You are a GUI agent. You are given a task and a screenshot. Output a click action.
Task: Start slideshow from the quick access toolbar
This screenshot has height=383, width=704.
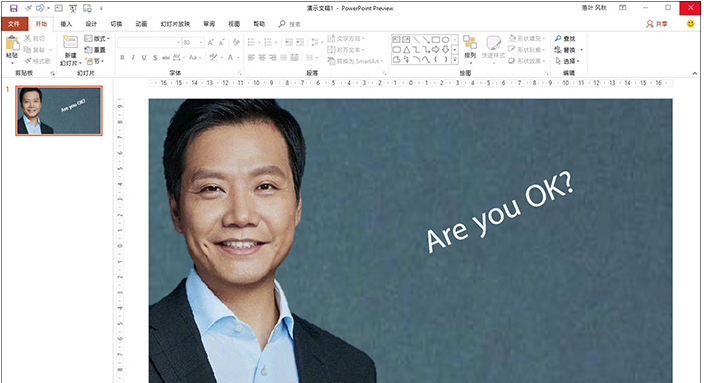(x=73, y=8)
